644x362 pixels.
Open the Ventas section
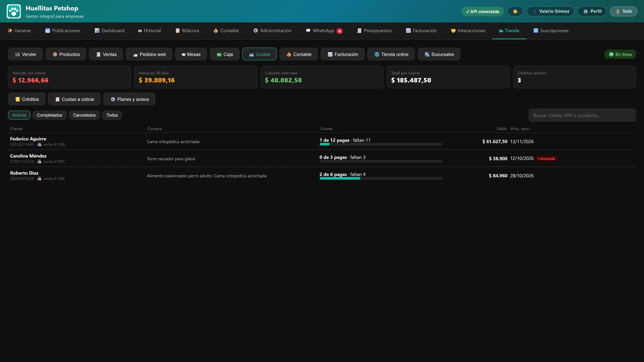click(106, 54)
